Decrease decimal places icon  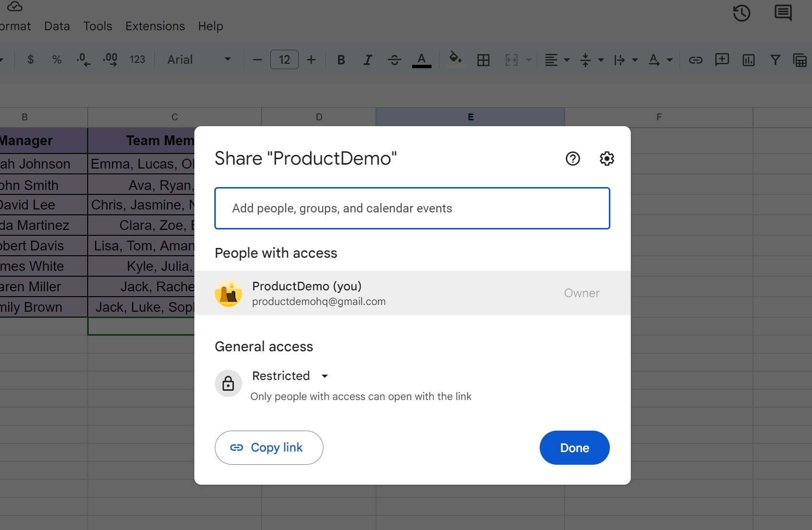[83, 60]
